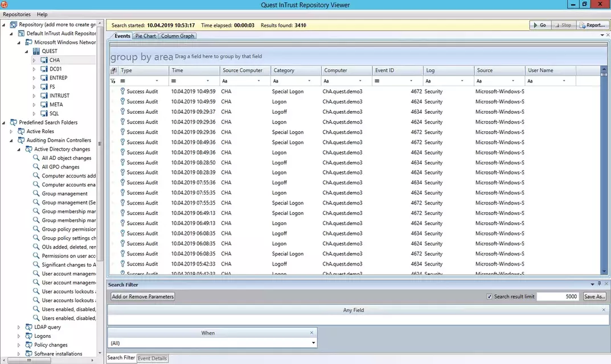Click the Software installations folder icon
The height and width of the screenshot is (364, 611).
click(28, 354)
